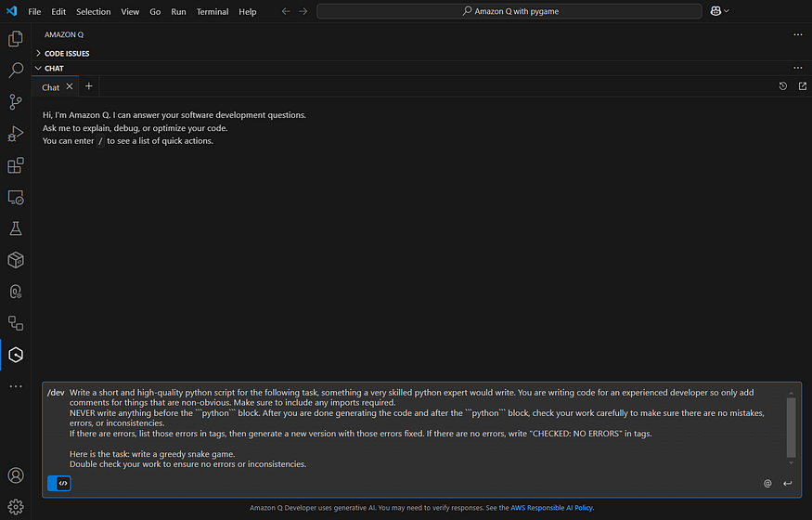Image resolution: width=812 pixels, height=520 pixels.
Task: Show additional hidden activity bar views
Action: [16, 386]
